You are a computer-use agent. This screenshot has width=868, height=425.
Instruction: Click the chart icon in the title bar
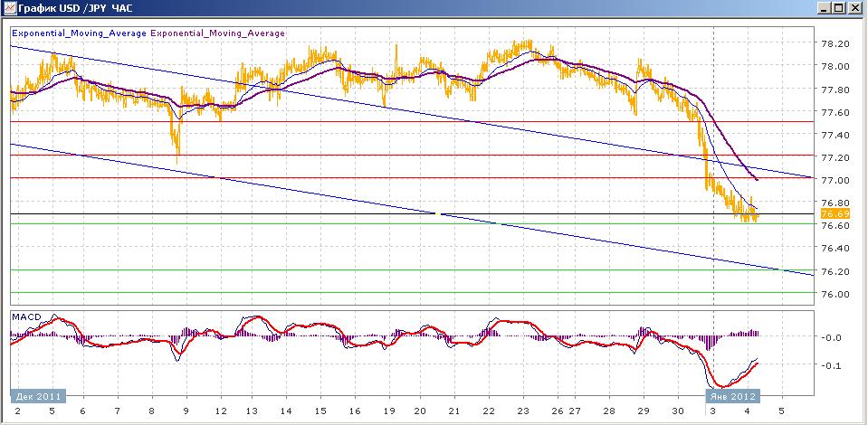9,8
